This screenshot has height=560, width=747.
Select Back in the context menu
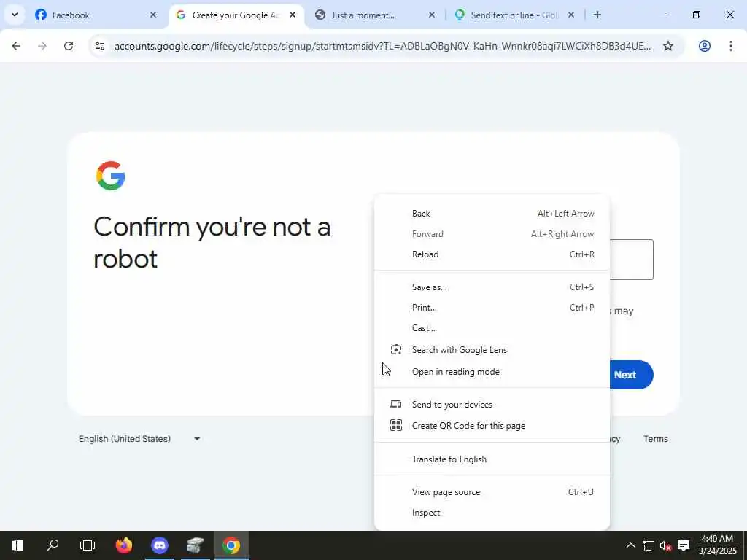[492, 214]
